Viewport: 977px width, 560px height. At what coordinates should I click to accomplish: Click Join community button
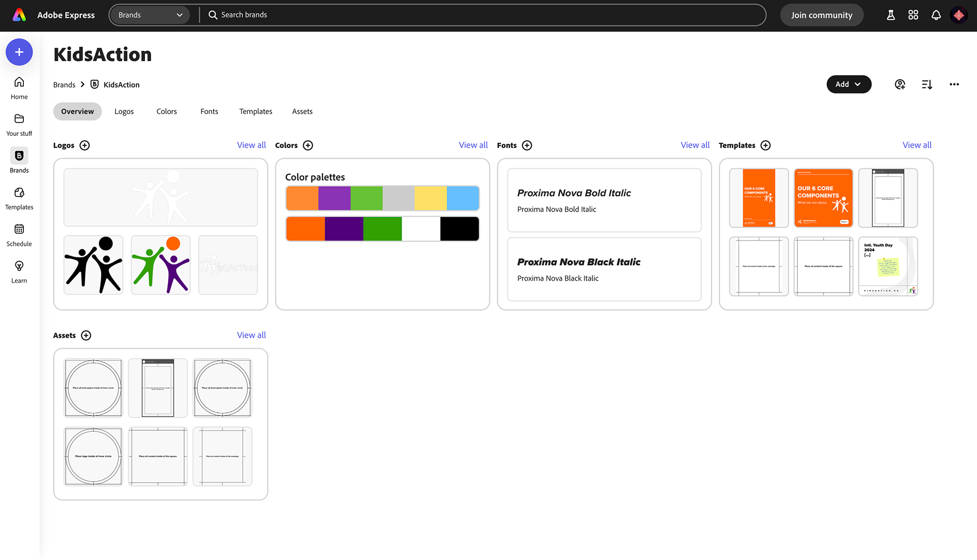click(x=821, y=15)
